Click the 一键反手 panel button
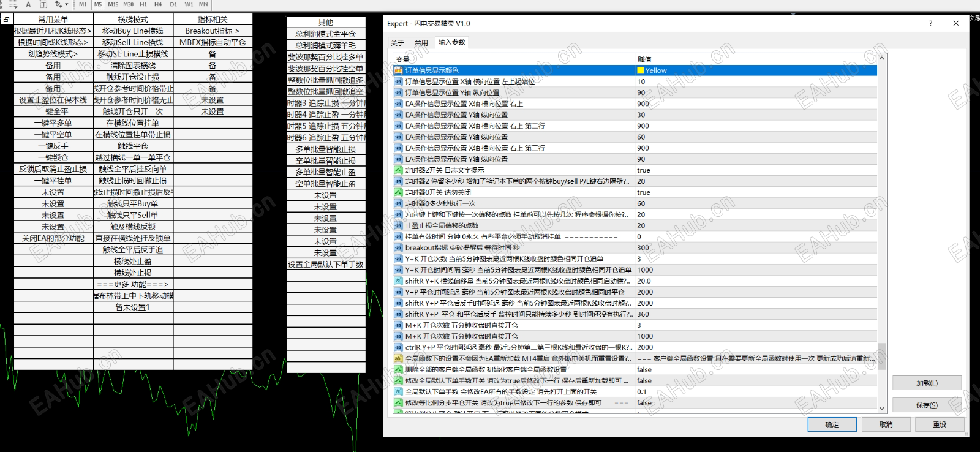This screenshot has width=980, height=452. click(x=53, y=146)
